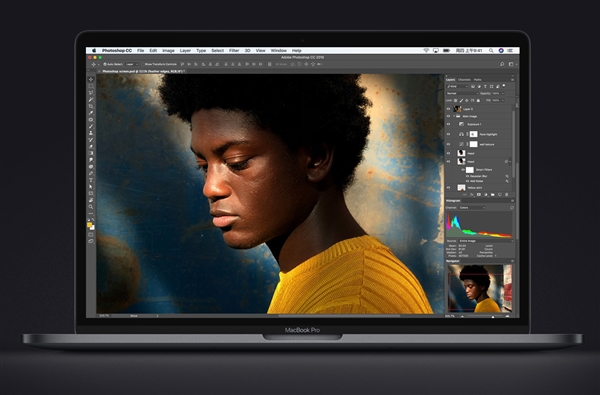The height and width of the screenshot is (395, 600).
Task: Open Auto-Select Layer dropdown in options bar
Action: coord(131,64)
